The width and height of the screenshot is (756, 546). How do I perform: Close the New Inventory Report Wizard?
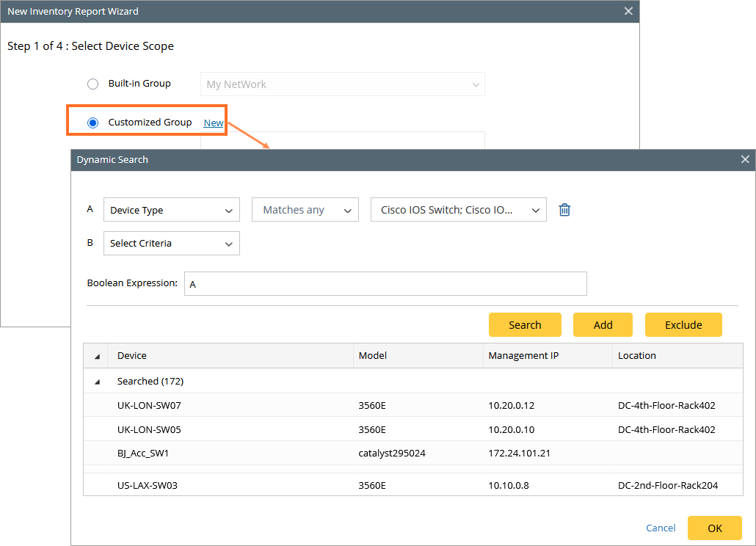628,11
